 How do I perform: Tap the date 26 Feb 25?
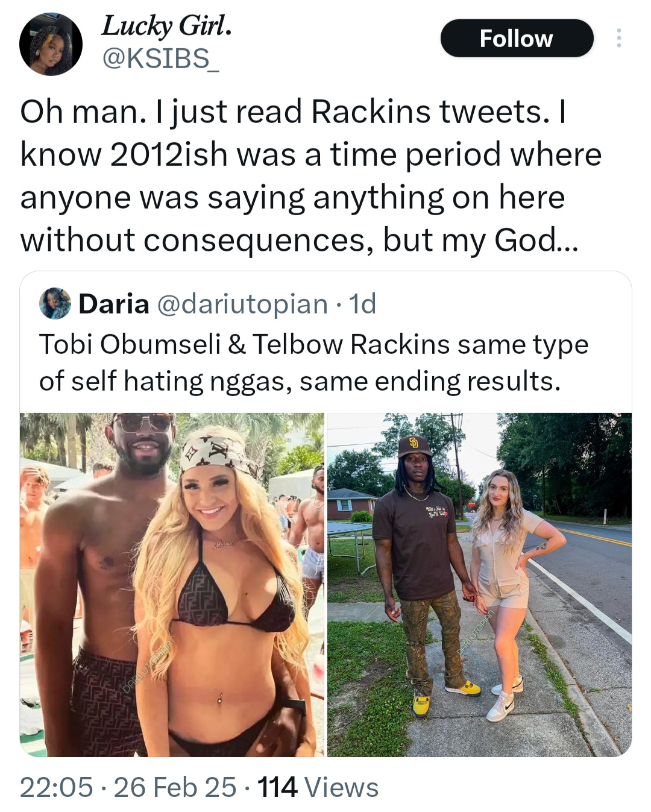point(175,787)
